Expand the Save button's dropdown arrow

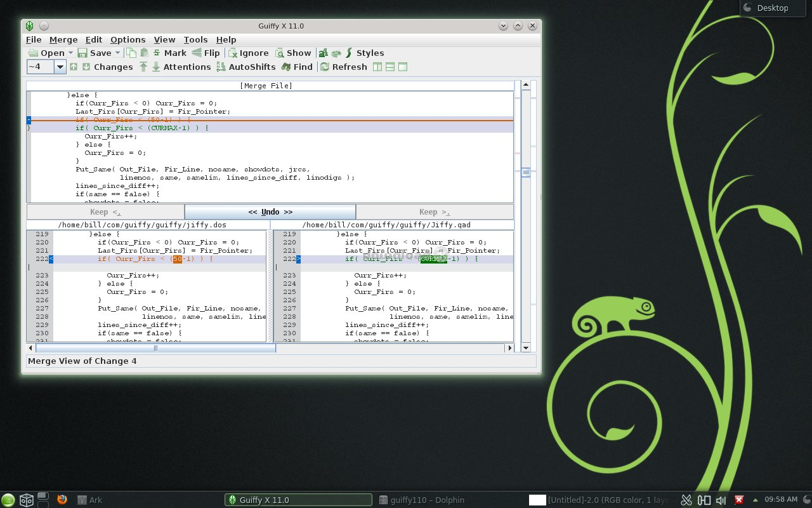pyautogui.click(x=118, y=53)
